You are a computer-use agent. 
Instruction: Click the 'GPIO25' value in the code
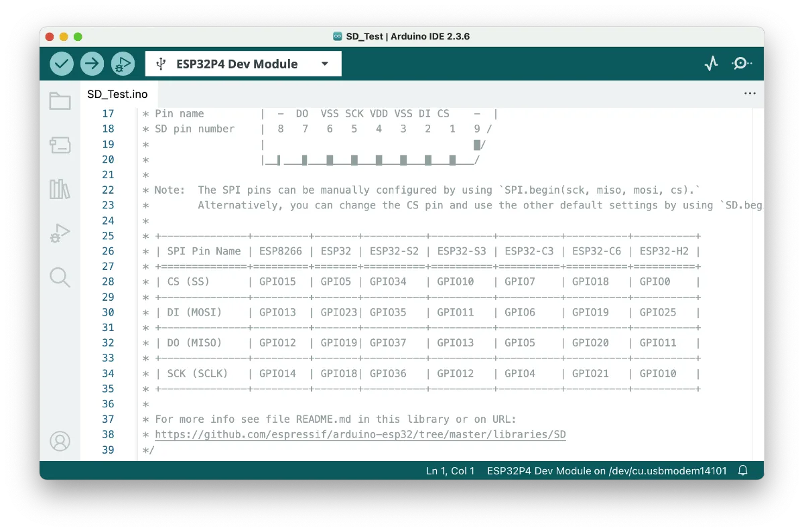coord(658,312)
